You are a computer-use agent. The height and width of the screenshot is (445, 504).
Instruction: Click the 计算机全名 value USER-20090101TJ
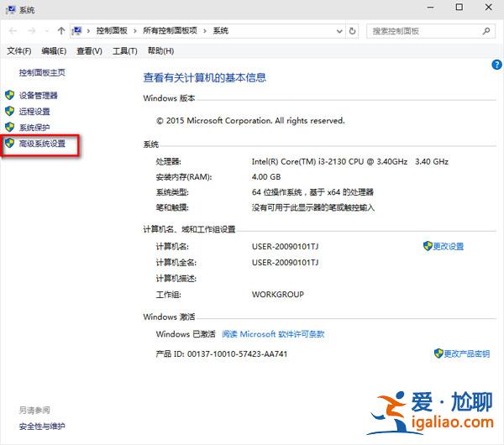tap(285, 263)
